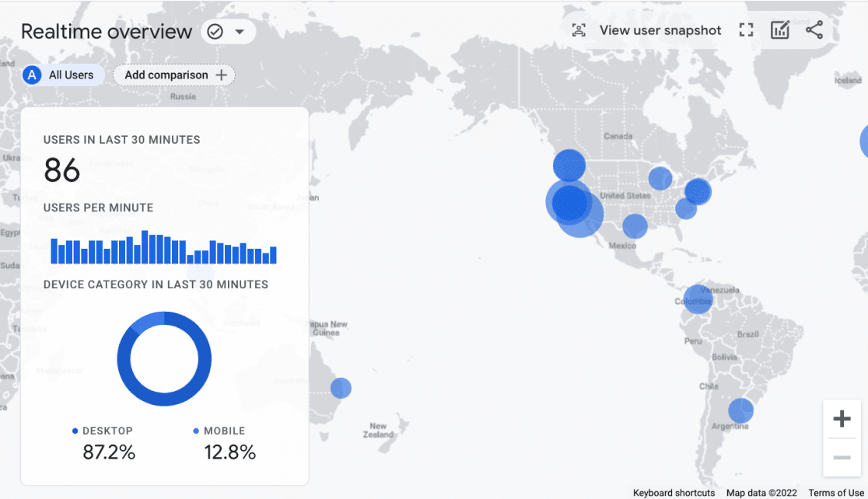The height and width of the screenshot is (499, 868).
Task: Click the user bubble near Australia
Action: pyautogui.click(x=341, y=388)
